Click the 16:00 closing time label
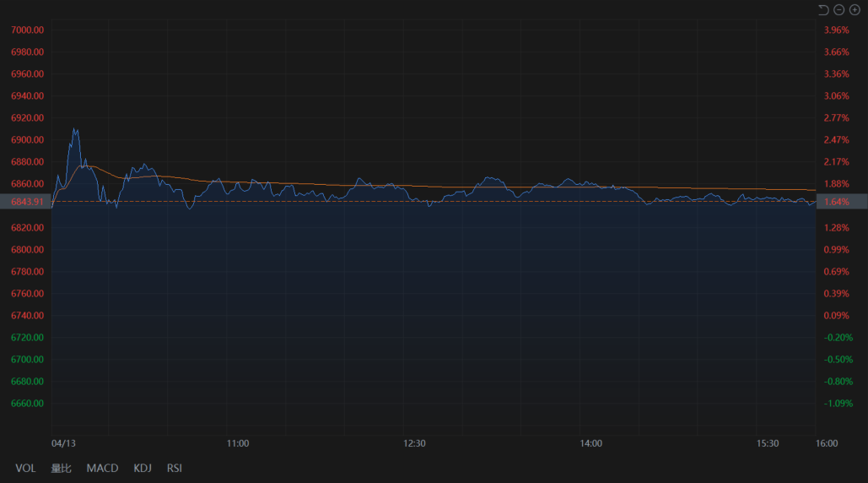 pos(826,443)
